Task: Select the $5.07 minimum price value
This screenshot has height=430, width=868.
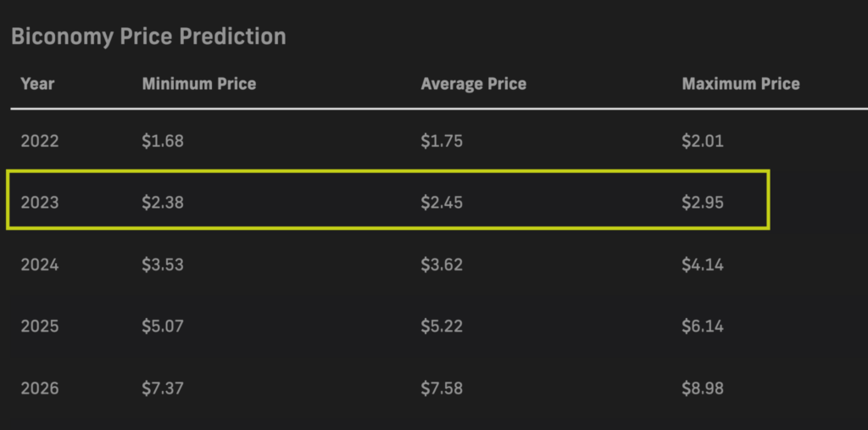Action: point(162,326)
